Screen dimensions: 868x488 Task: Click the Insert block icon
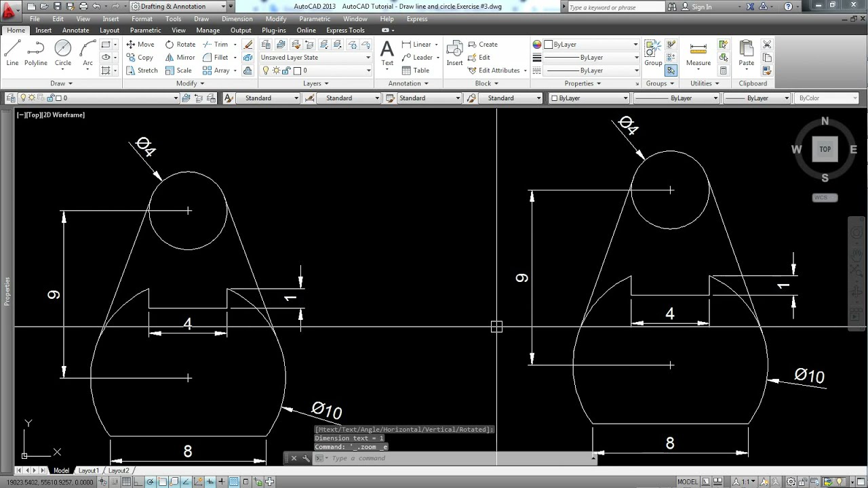[x=454, y=53]
